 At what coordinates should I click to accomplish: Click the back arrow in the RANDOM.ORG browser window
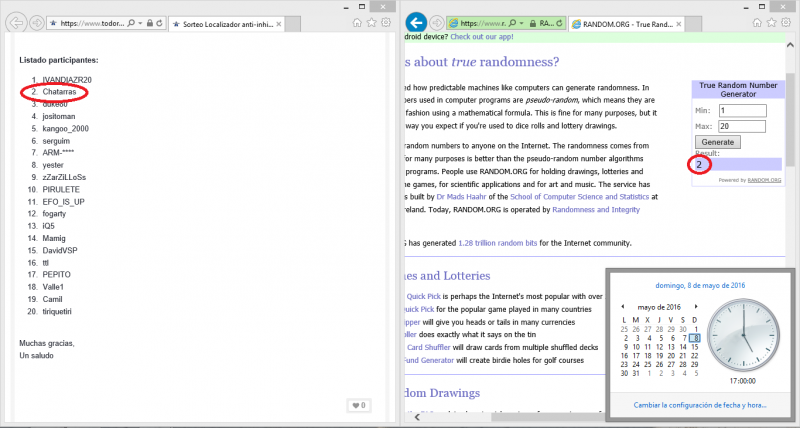coord(416,21)
